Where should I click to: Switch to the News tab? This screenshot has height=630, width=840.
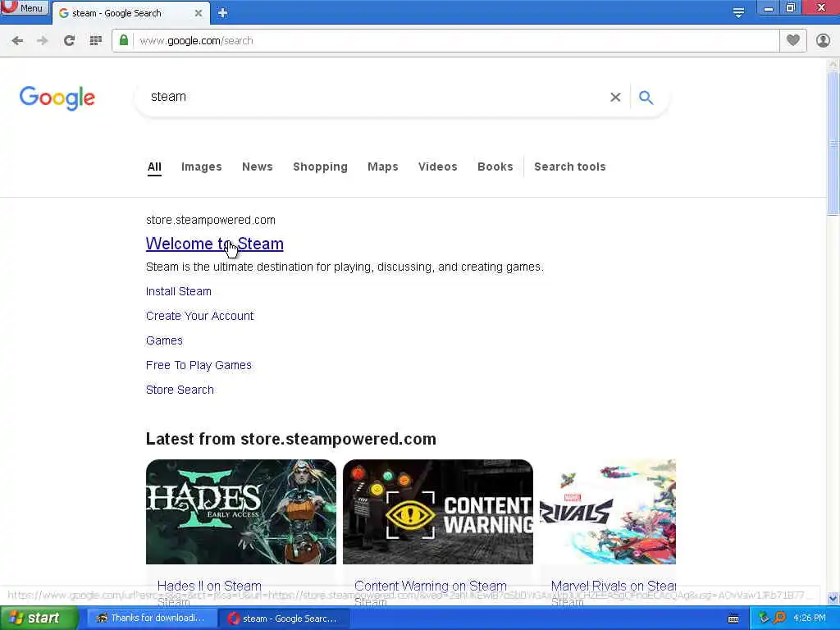coord(257,167)
